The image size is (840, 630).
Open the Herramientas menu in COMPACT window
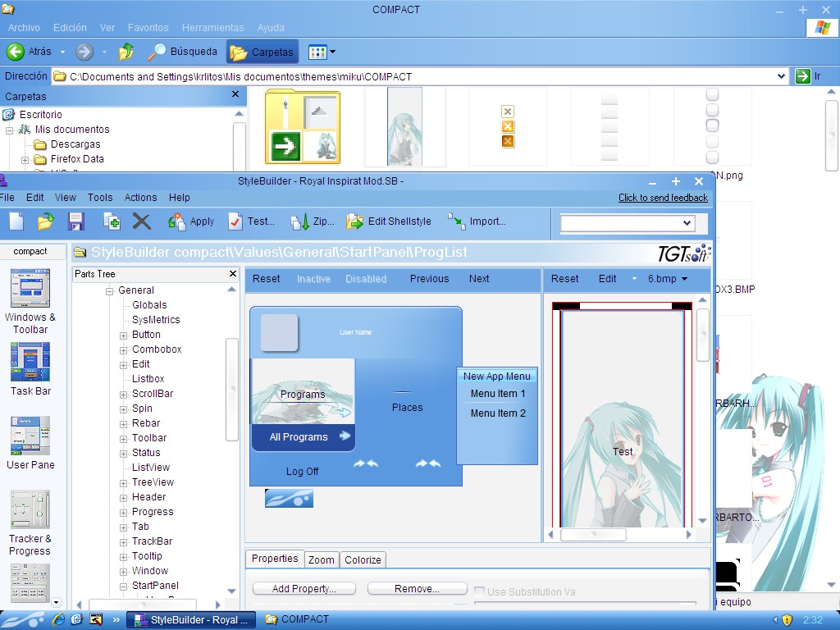click(212, 27)
